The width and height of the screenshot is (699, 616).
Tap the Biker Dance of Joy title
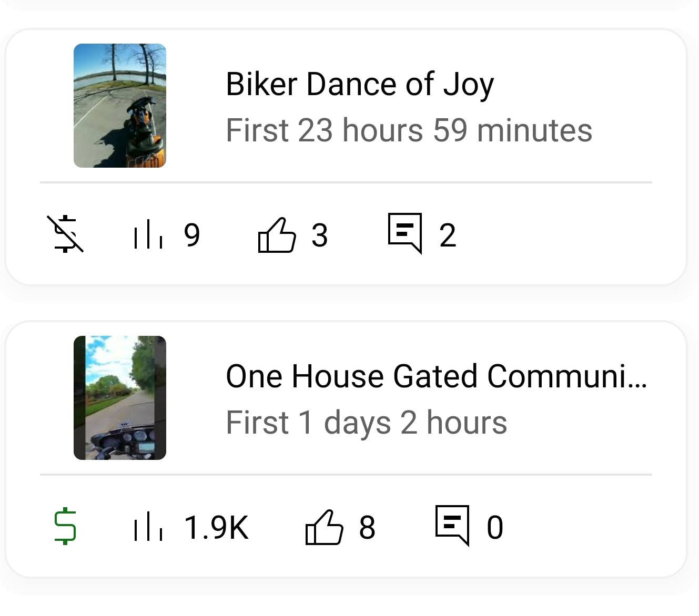pos(360,84)
